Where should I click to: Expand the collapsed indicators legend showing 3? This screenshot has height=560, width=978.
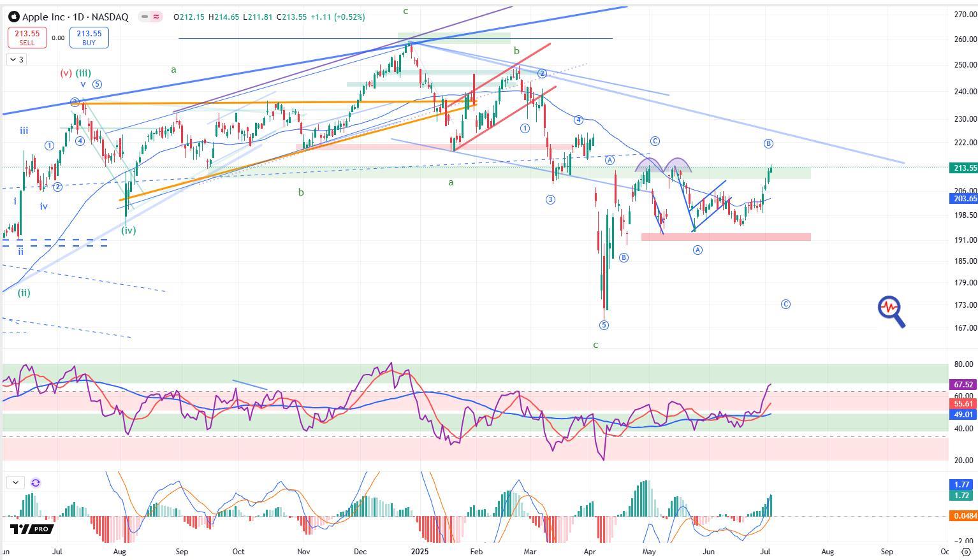[x=17, y=59]
